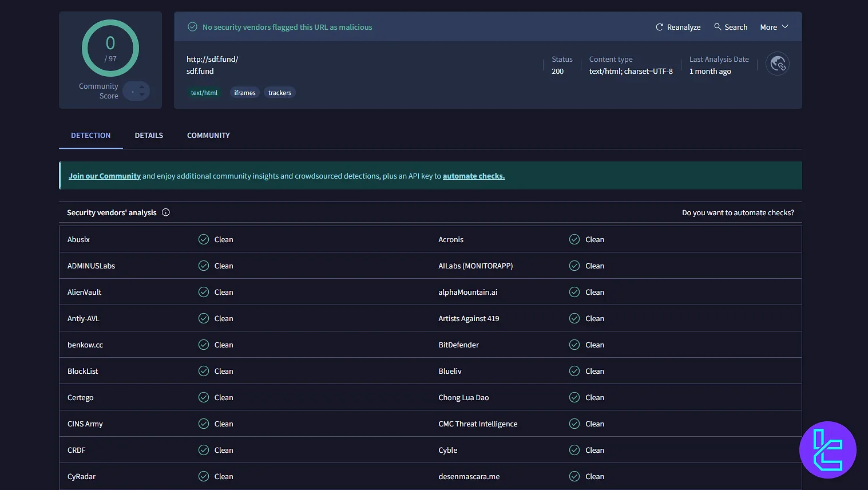This screenshot has width=868, height=490.
Task: Click the cyan logo watermark at bottom right
Action: [827, 450]
